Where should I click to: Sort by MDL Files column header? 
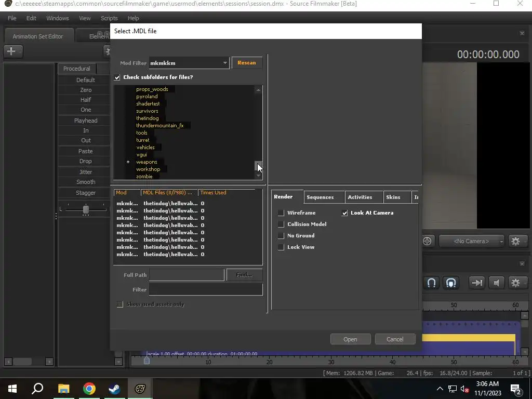pos(169,193)
